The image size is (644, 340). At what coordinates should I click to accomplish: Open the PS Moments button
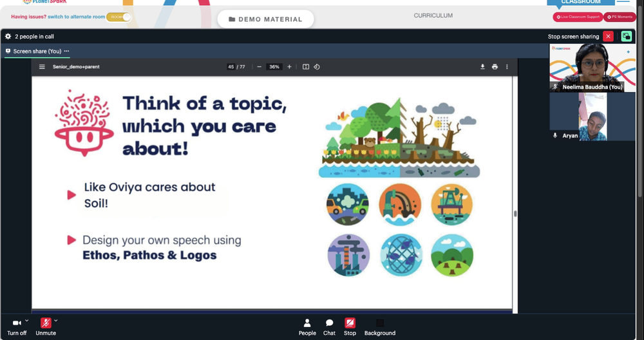(620, 17)
